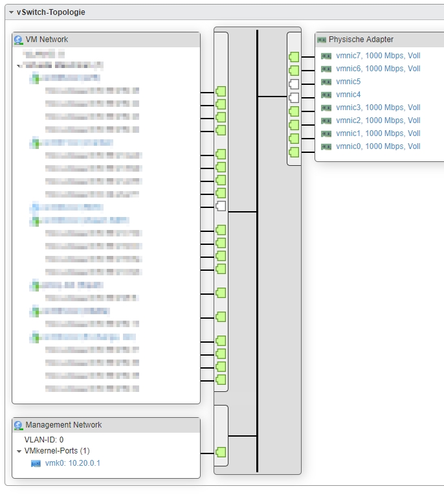Select the Management Network header title
444x504 pixels.
tap(63, 424)
